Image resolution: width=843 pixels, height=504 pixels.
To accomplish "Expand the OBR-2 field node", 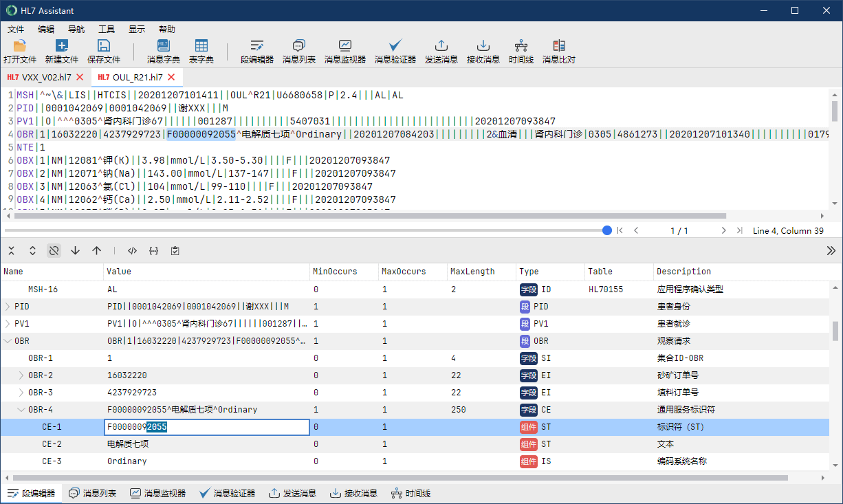I will tap(21, 375).
